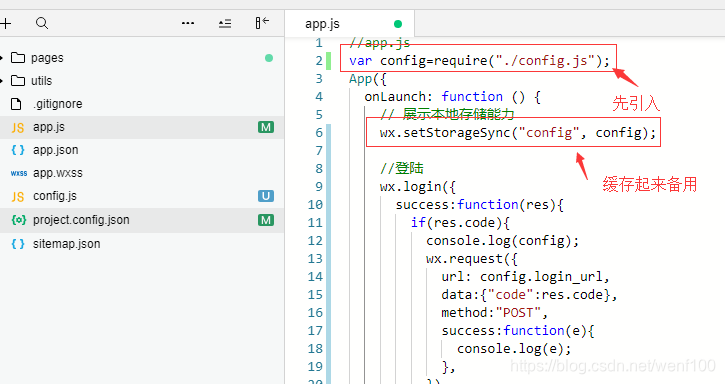Click the success:function(e){ line
Viewport: 725px width, 384px height.
click(518, 331)
